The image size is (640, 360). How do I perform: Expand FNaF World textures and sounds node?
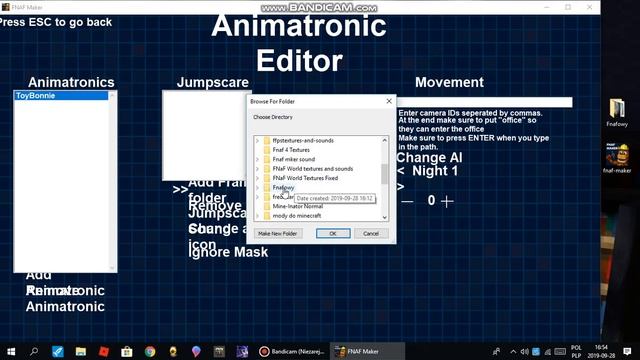tap(258, 169)
